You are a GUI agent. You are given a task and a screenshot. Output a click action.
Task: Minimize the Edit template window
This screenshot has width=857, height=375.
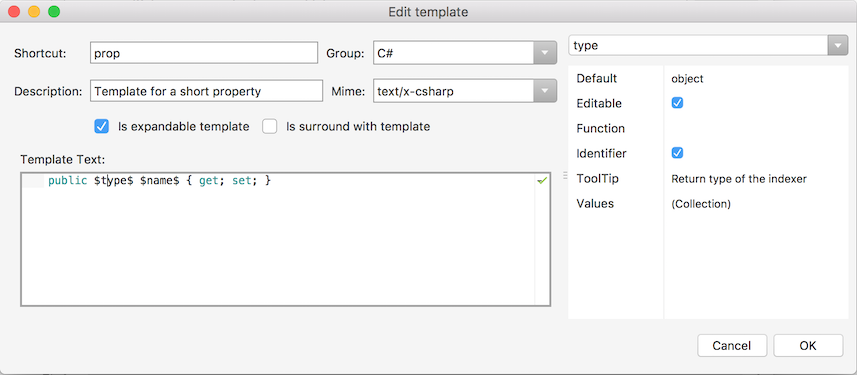[34, 11]
